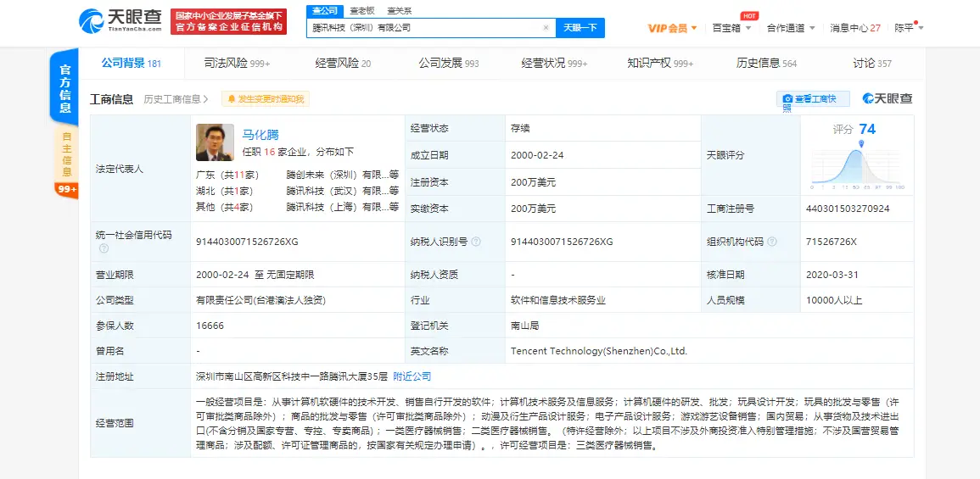This screenshot has height=479, width=980.
Task: Click 工商注册号 value 440301503270924
Action: click(x=848, y=209)
